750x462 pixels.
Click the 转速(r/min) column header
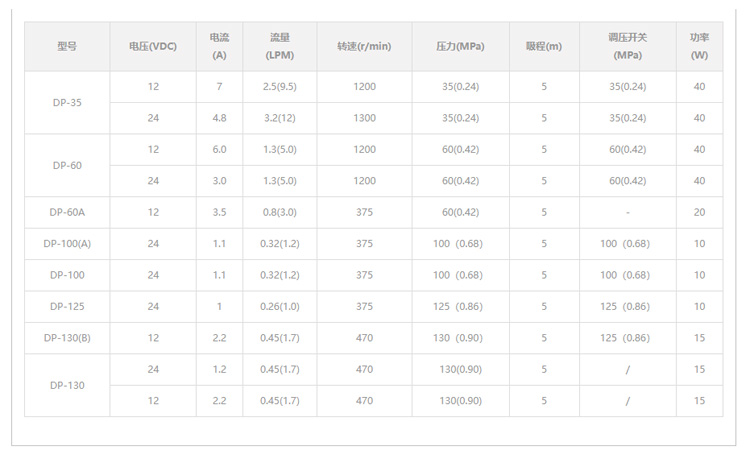364,46
